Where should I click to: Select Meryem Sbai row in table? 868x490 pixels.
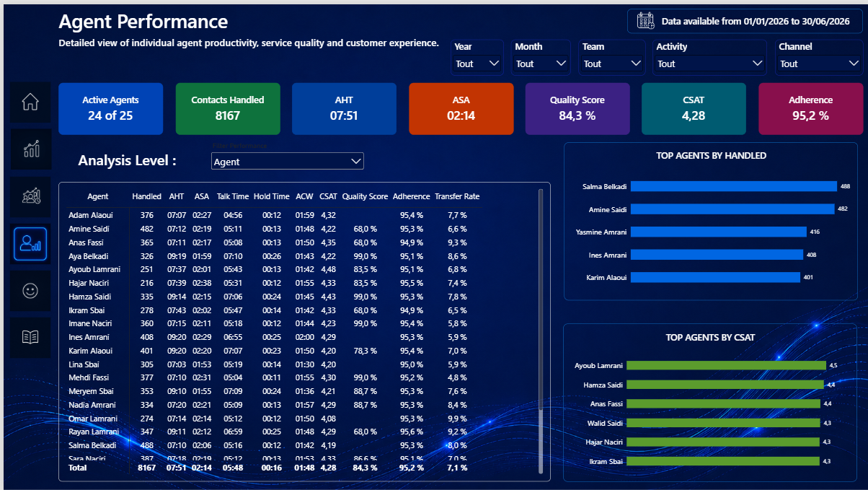[274, 391]
